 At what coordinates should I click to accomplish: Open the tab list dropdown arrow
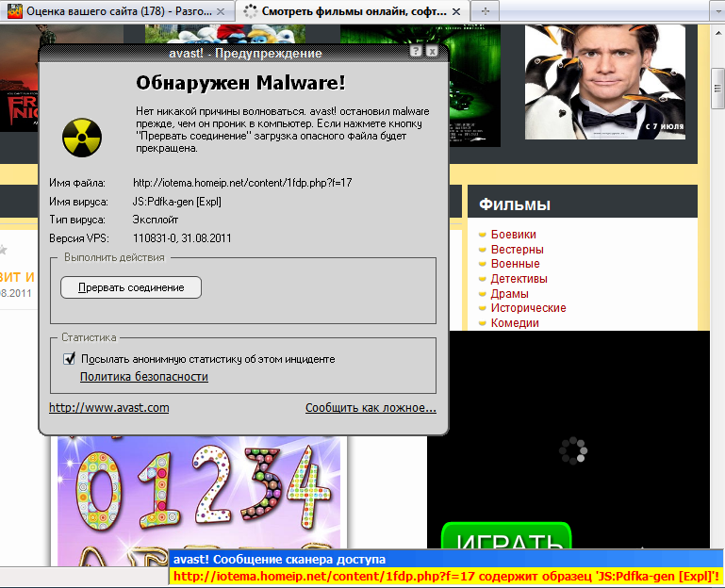tap(717, 10)
